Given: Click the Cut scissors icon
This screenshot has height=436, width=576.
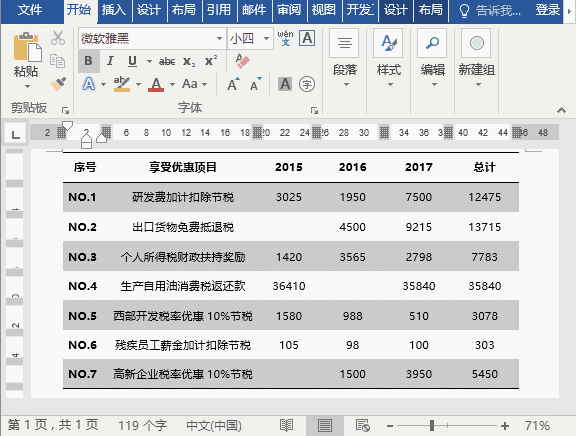Looking at the screenshot, I should [58, 38].
